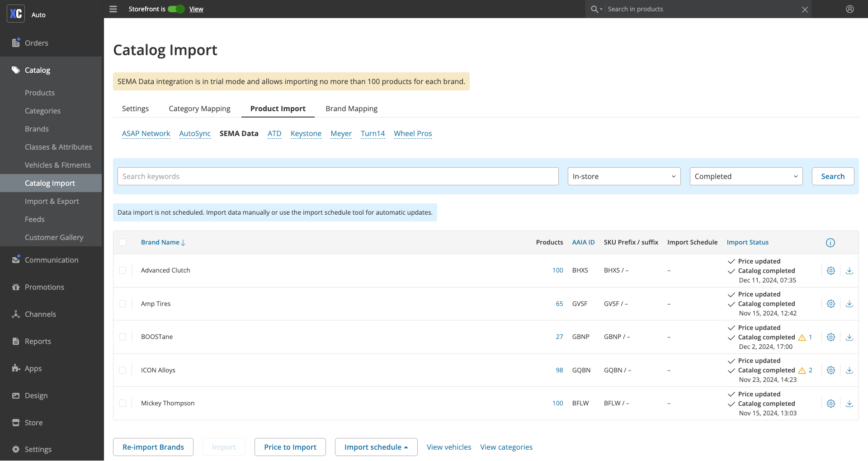Image resolution: width=868 pixels, height=461 pixels.
Task: Toggle the Storefront on/off switch
Action: coord(176,9)
